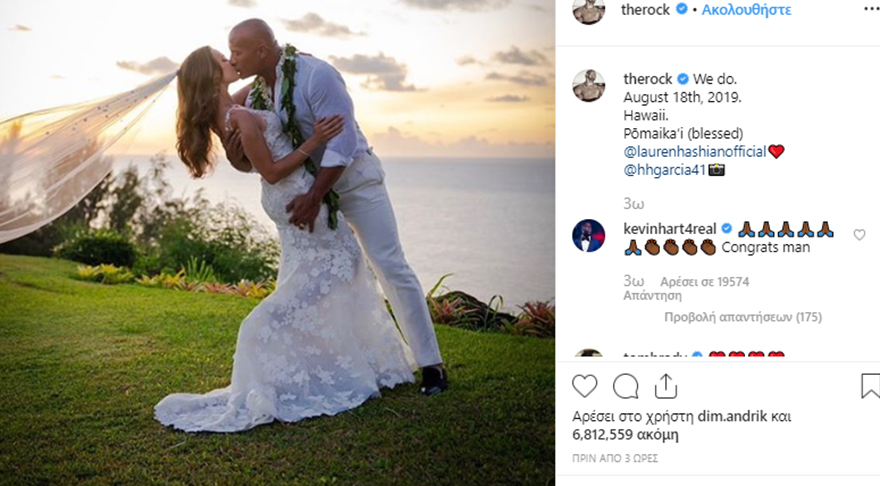
Task: Open therock avatar beside the caption
Action: pos(588,86)
